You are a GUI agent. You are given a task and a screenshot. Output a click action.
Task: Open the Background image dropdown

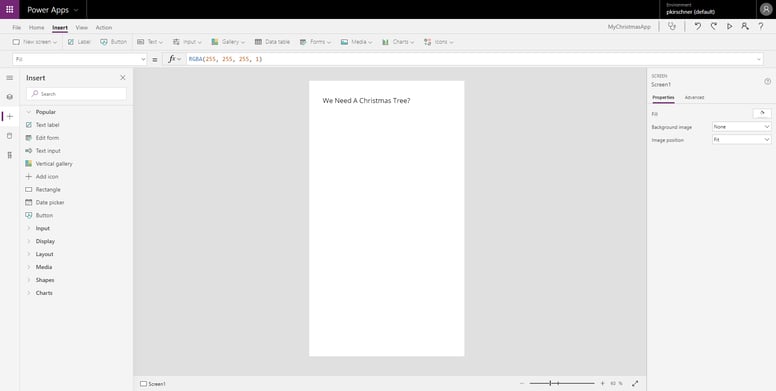741,127
